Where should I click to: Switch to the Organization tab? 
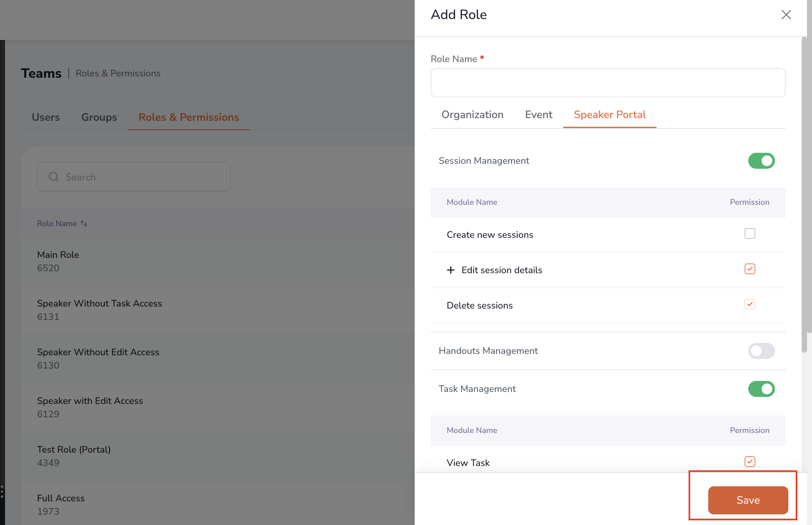pyautogui.click(x=472, y=114)
